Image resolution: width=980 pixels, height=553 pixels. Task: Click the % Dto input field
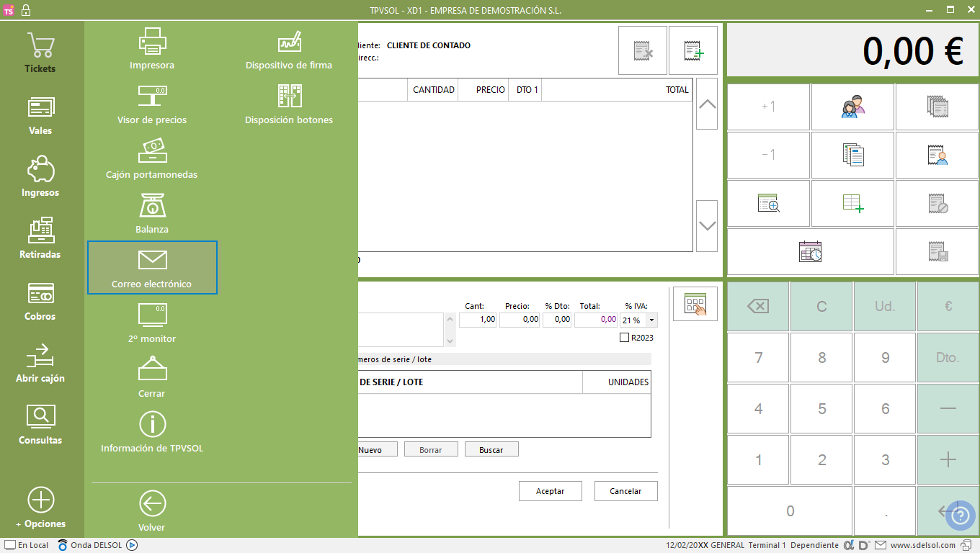pos(557,320)
